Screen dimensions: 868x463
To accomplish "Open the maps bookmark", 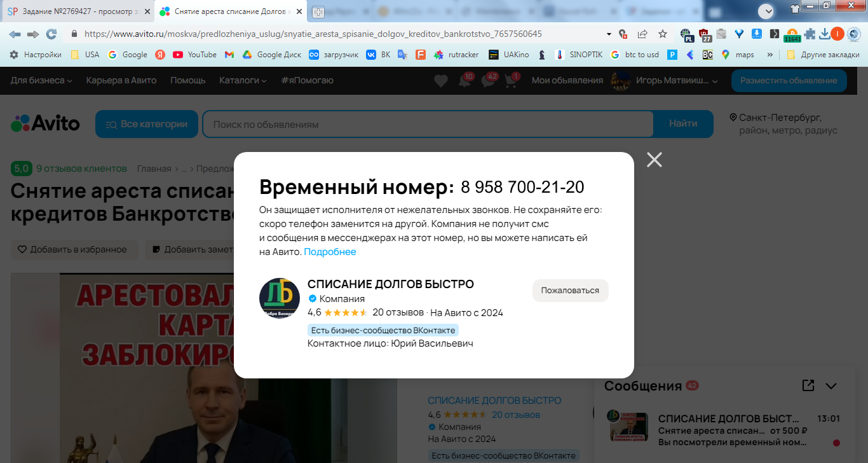I will click(x=738, y=55).
